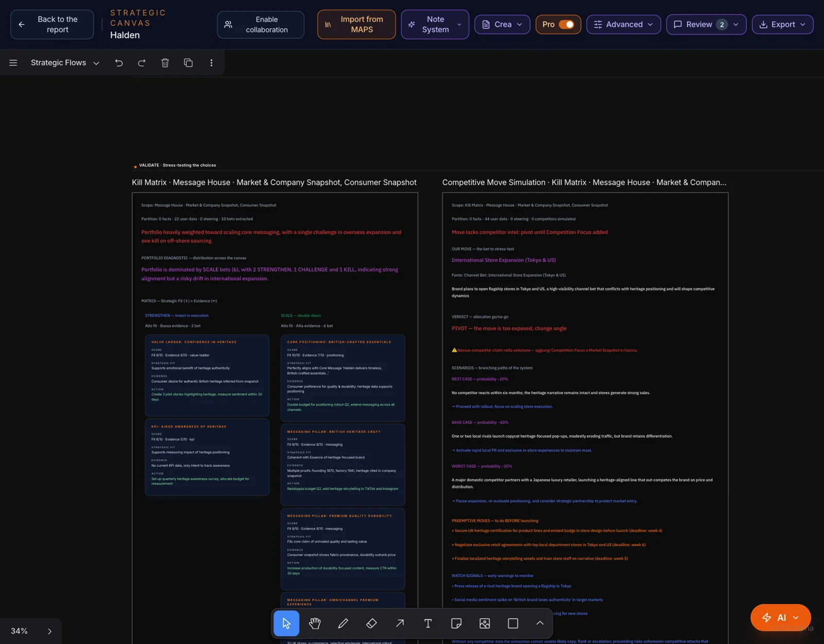824x644 pixels.
Task: Open the hamburger sidebar menu
Action: coord(13,63)
